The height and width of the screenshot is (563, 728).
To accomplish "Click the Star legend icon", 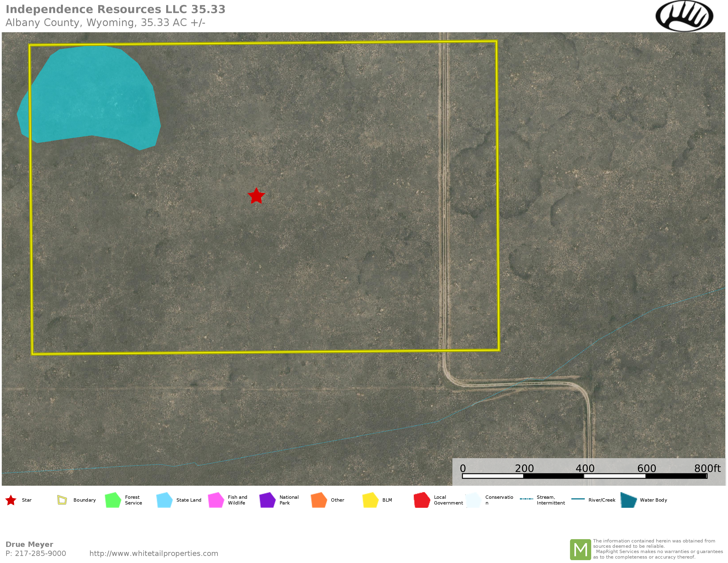I will [11, 500].
